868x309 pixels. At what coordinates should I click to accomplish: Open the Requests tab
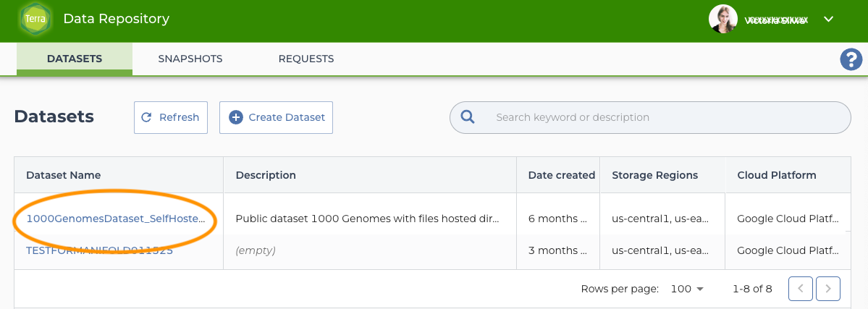tap(306, 59)
